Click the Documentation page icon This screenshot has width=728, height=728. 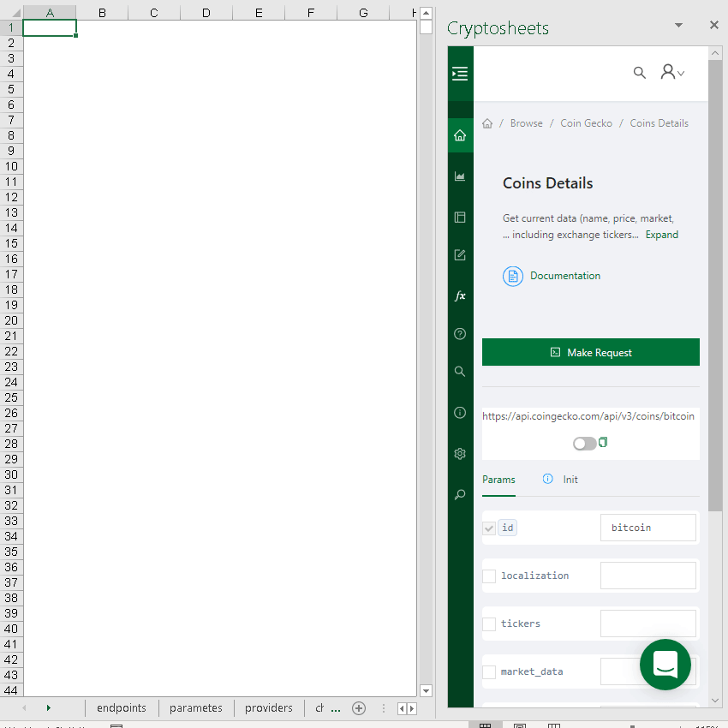(x=512, y=277)
